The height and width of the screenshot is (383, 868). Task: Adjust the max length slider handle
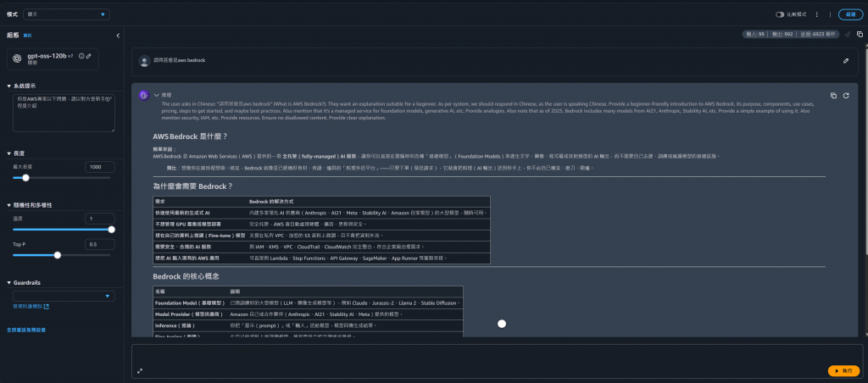[25, 178]
